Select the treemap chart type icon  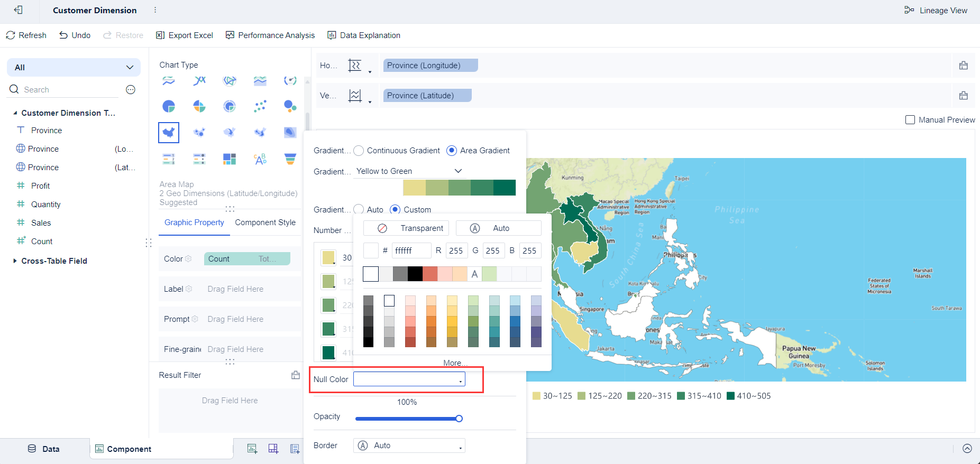pos(230,159)
